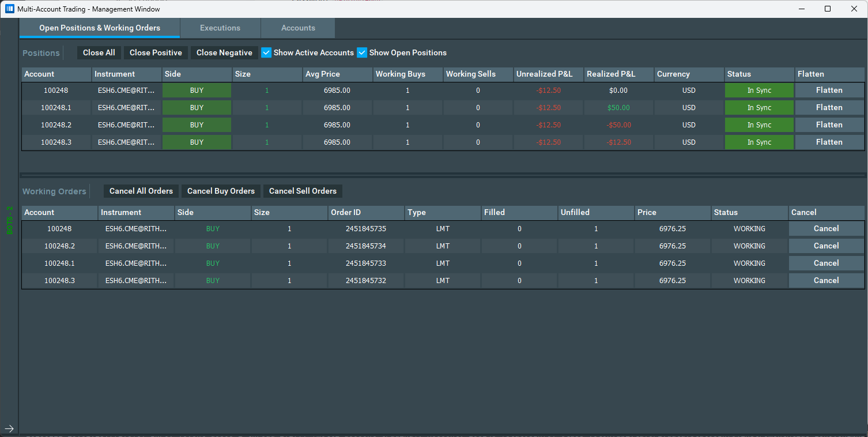Flatten account 100248
868x437 pixels.
(829, 90)
